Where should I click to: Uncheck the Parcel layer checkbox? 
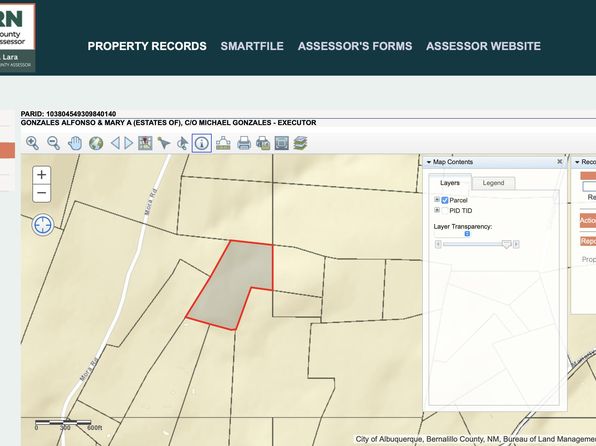pyautogui.click(x=445, y=200)
